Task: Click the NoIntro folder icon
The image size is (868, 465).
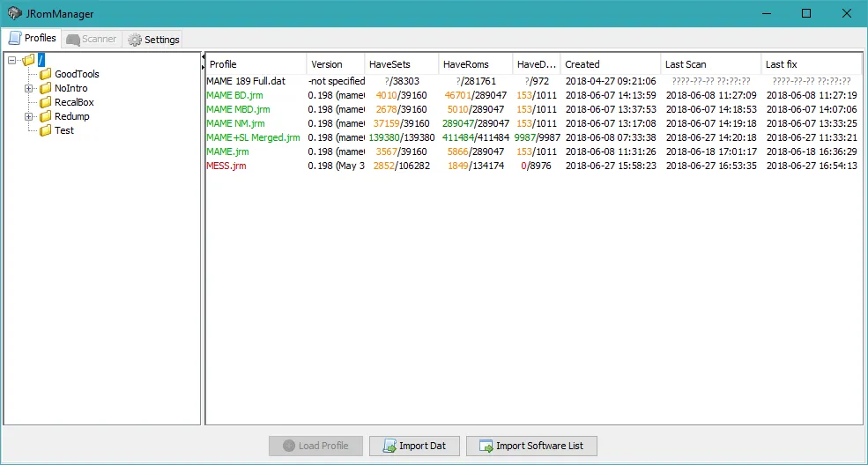Action: click(46, 88)
